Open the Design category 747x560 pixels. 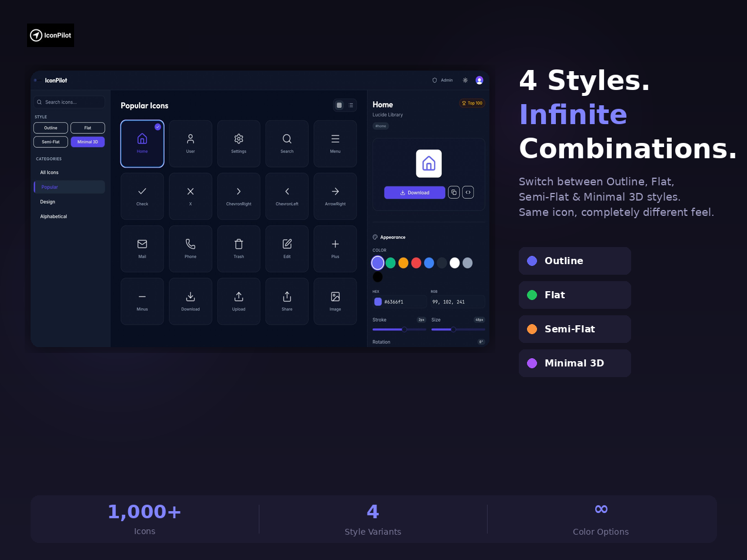(46, 202)
